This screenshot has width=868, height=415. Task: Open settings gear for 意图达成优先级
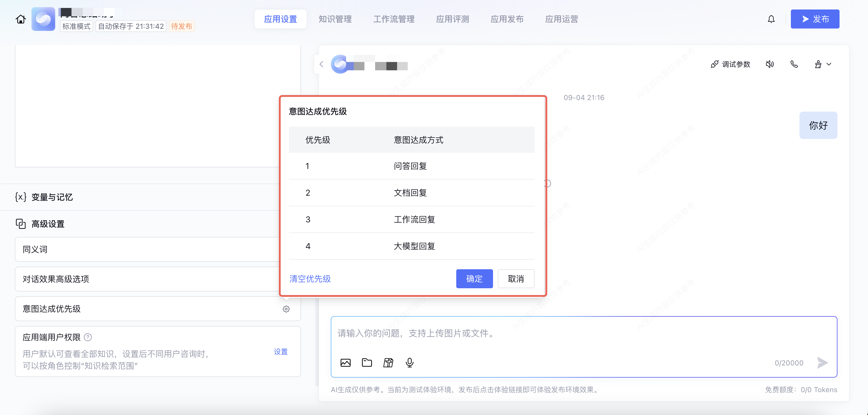tap(286, 309)
